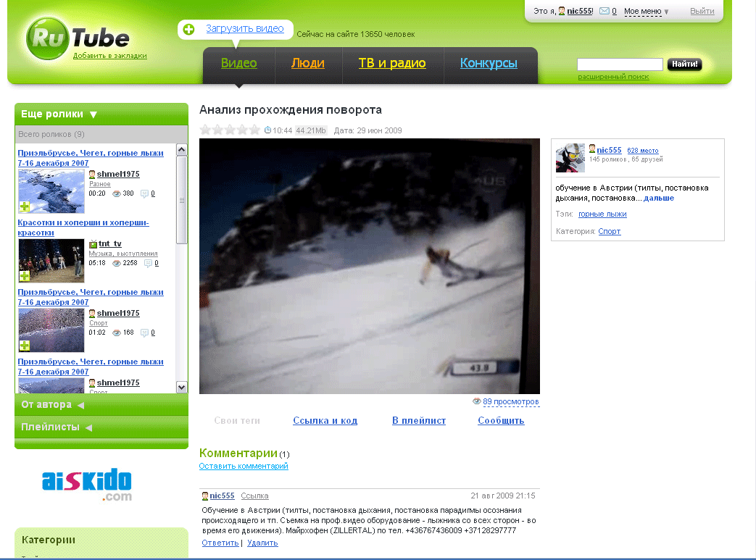This screenshot has height=560, width=756.
Task: Click the search input field
Action: [620, 64]
